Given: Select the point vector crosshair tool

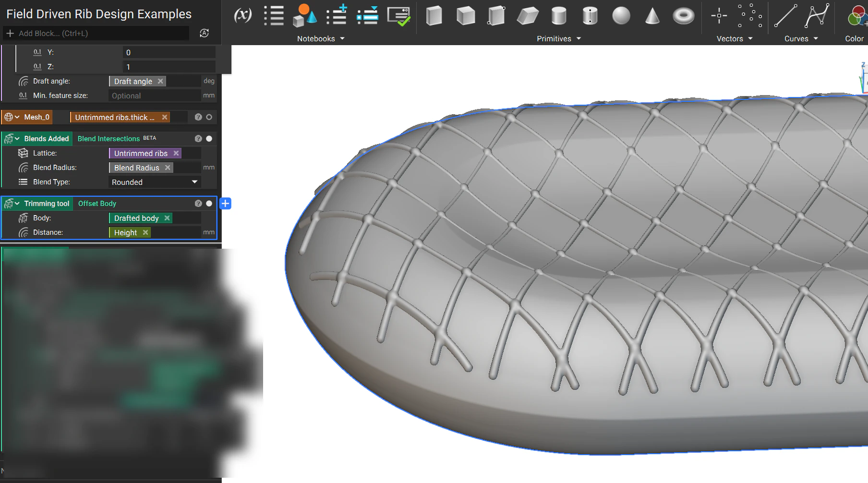Looking at the screenshot, I should click(719, 16).
